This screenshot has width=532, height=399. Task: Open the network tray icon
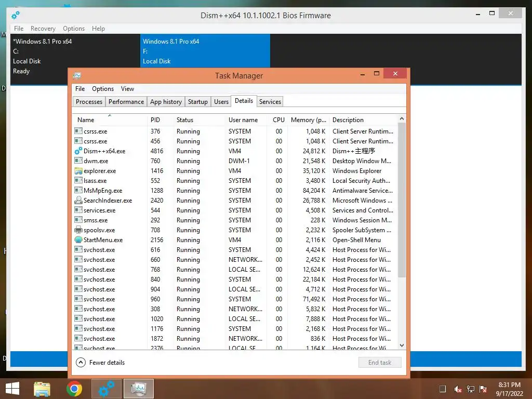tap(471, 389)
